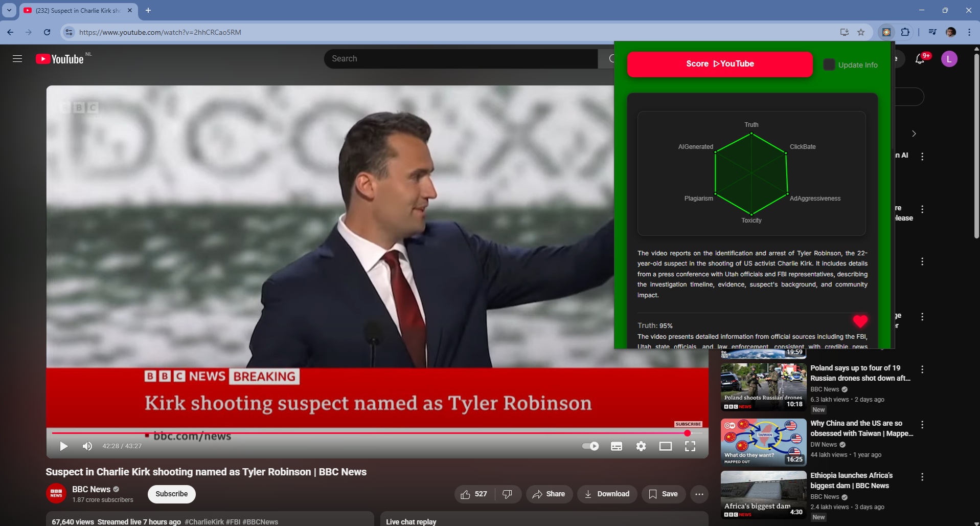Go to the YouTube home logo
The image size is (980, 526).
tap(60, 59)
